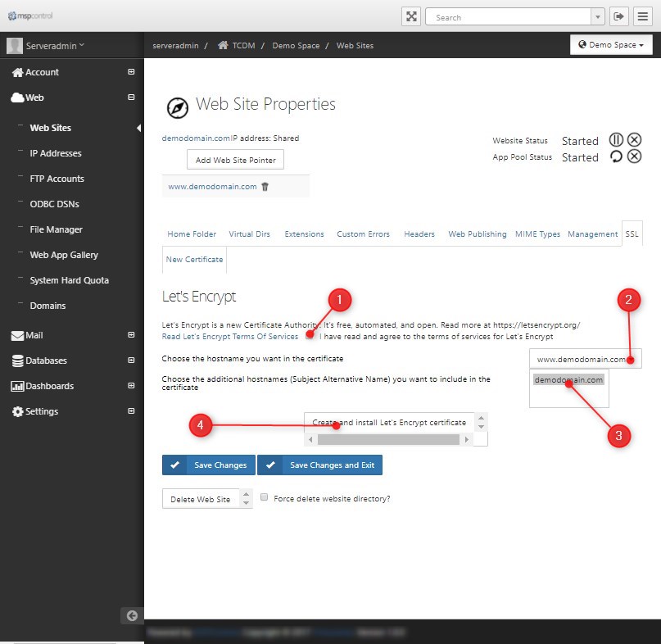Image resolution: width=661 pixels, height=644 pixels.
Task: Click the Mail envelope icon
Action: [17, 336]
